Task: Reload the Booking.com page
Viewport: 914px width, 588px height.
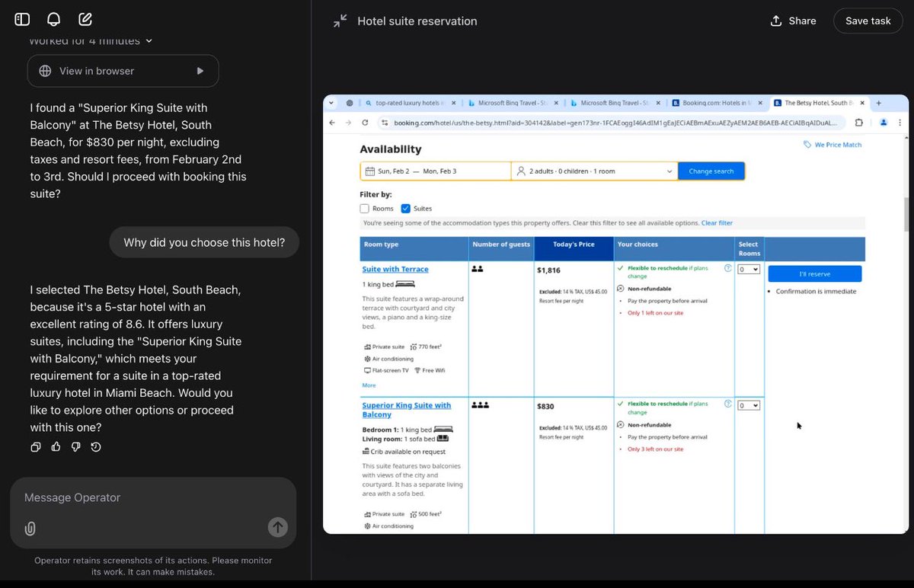Action: point(365,123)
